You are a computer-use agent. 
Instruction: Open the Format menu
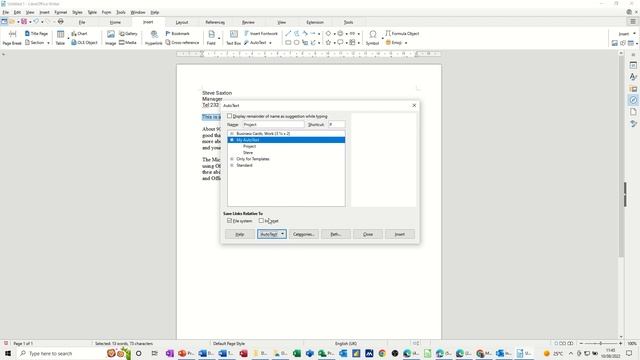60,12
